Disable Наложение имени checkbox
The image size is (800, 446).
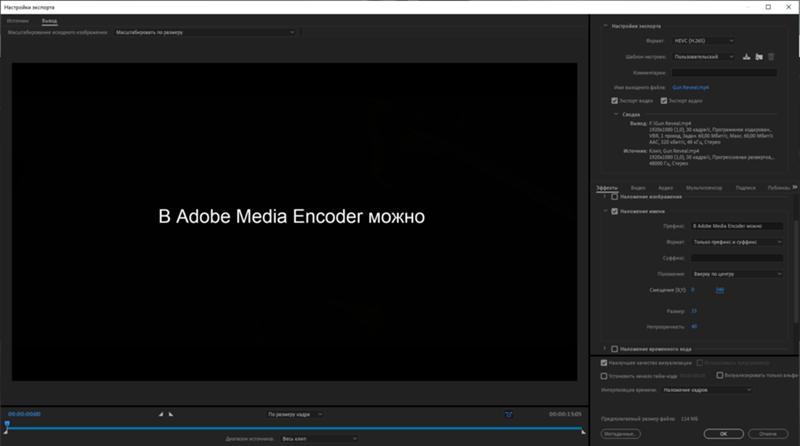tap(614, 211)
